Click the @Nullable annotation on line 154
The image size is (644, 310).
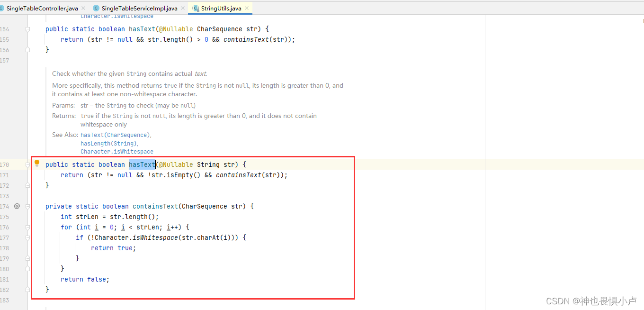click(x=176, y=29)
